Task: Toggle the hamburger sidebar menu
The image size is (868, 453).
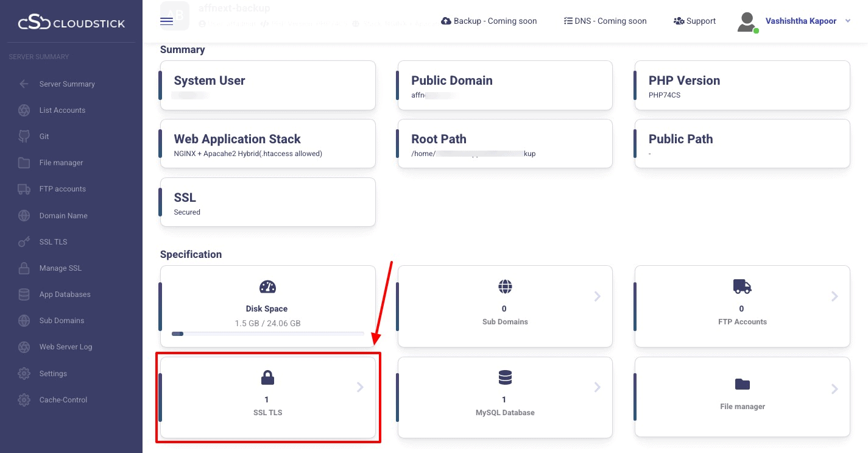Action: coord(166,21)
